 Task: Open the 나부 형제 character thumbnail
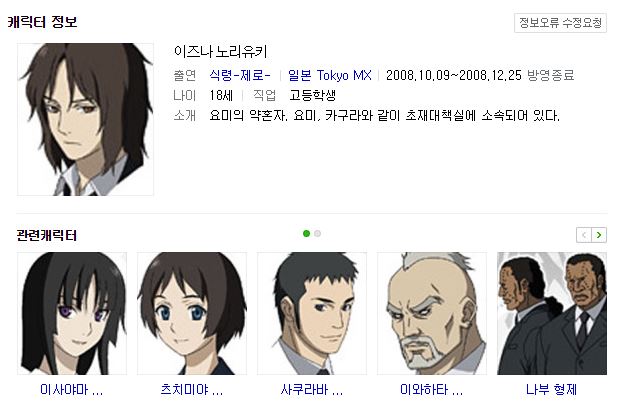click(x=552, y=313)
